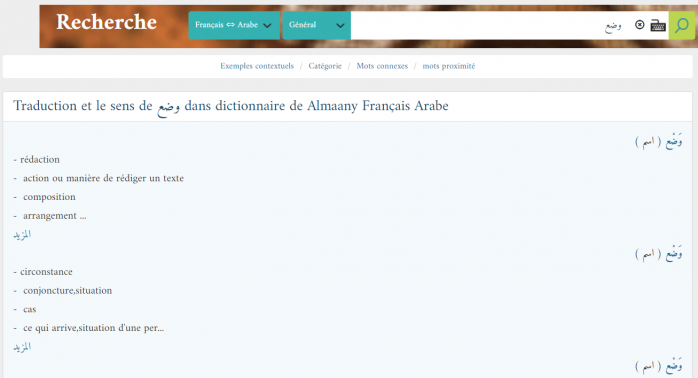Open the Catégorie link
The width and height of the screenshot is (698, 378).
[325, 66]
